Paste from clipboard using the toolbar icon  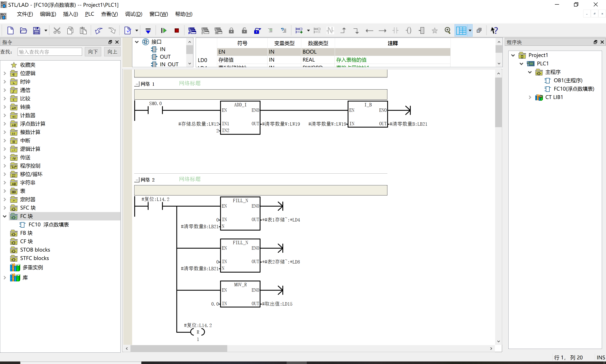(83, 30)
